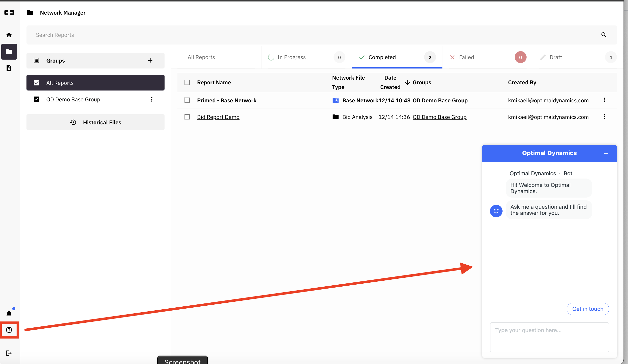Viewport: 628px width, 364px height.
Task: Open the Home icon in sidebar
Action: pos(9,35)
